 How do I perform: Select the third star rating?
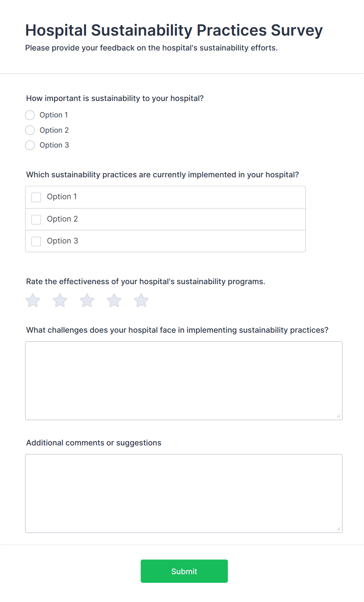(x=87, y=301)
